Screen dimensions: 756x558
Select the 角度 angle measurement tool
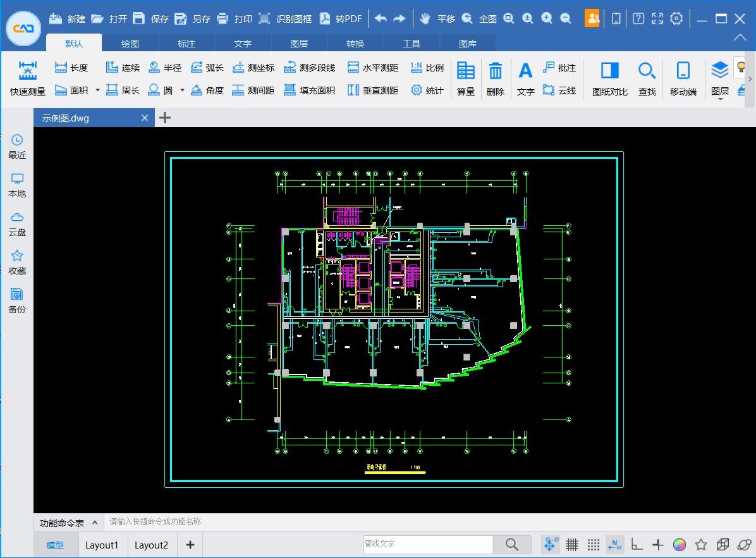tap(207, 90)
